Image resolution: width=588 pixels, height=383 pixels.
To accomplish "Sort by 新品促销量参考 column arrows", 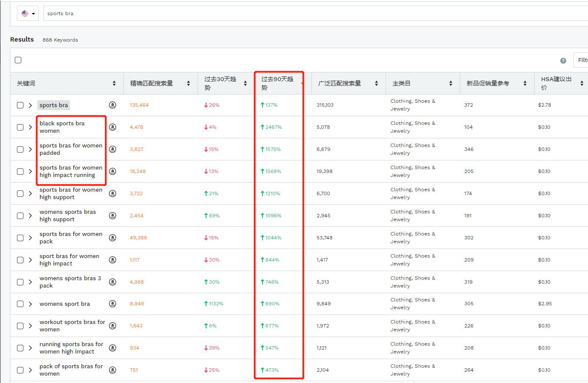I will (x=525, y=83).
